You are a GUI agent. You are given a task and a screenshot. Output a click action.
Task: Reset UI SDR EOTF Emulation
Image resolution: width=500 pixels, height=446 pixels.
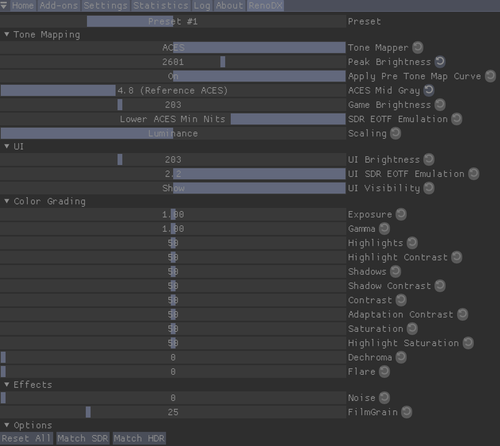(x=473, y=174)
